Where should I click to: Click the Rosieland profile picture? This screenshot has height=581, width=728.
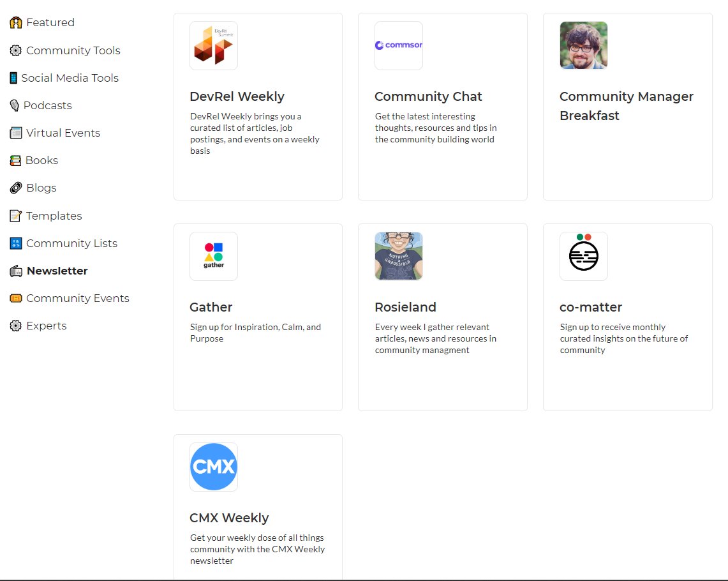[398, 255]
